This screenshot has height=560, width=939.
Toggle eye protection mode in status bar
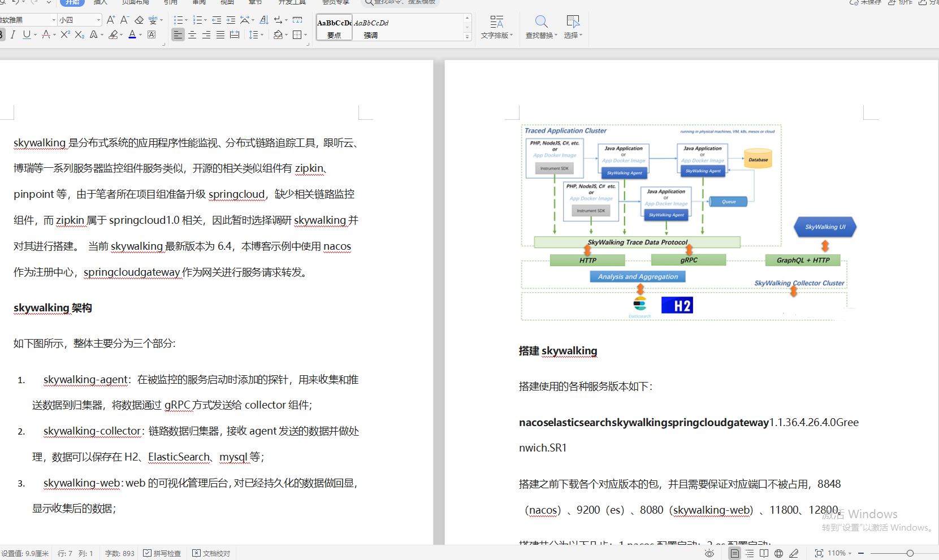[709, 553]
